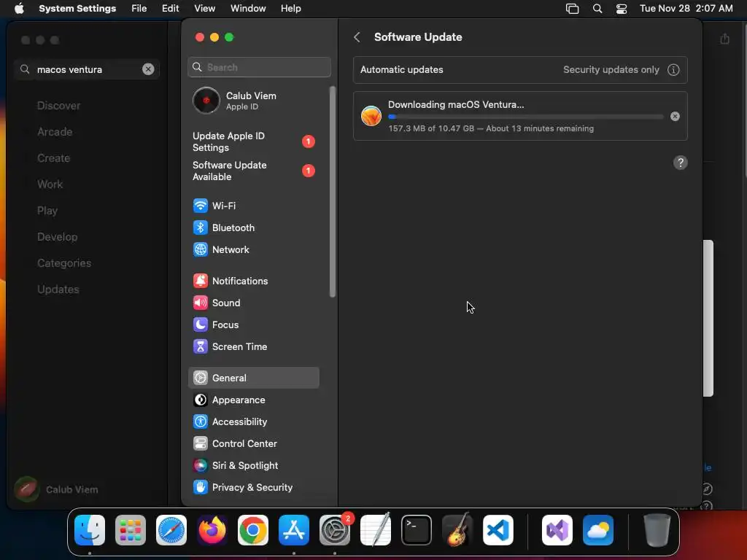Open Calub Viem account in App Store
Image resolution: width=747 pixels, height=560 pixels.
(x=56, y=489)
